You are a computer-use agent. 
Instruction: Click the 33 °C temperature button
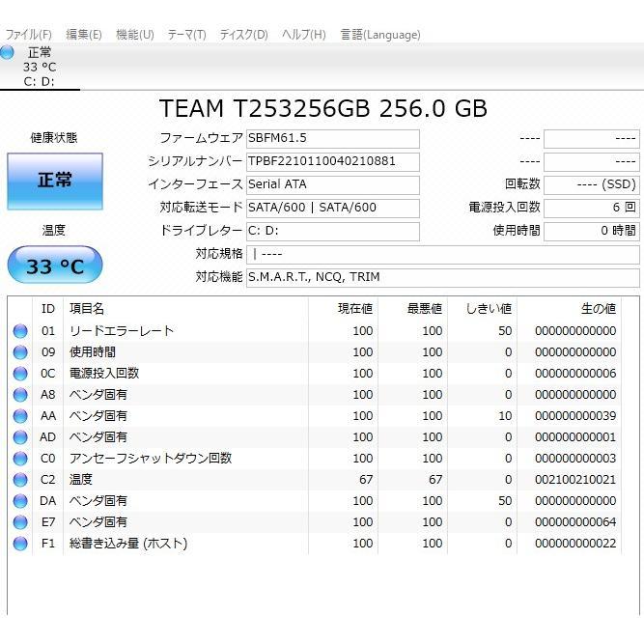pyautogui.click(x=54, y=266)
